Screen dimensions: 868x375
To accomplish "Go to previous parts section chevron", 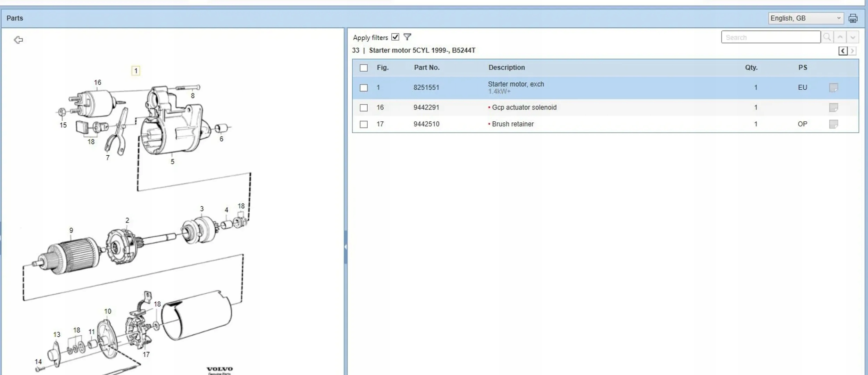I will (x=843, y=51).
